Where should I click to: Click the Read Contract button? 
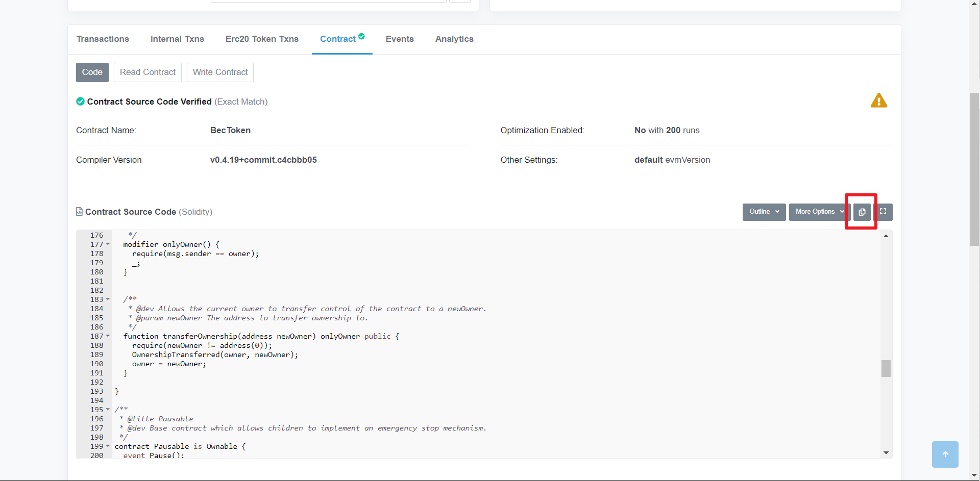click(148, 72)
